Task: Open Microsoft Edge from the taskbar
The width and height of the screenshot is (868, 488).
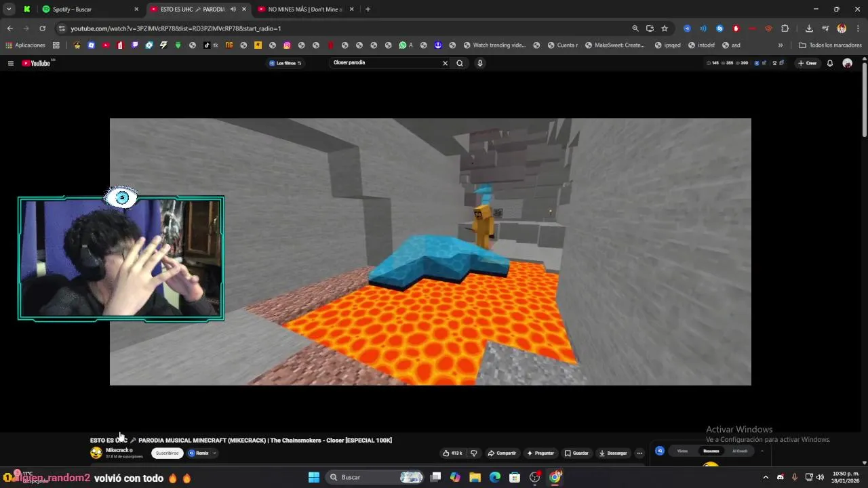Action: [x=495, y=477]
